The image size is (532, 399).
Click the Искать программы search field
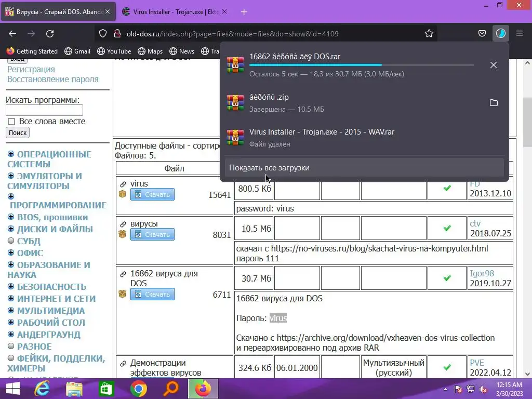coord(45,110)
